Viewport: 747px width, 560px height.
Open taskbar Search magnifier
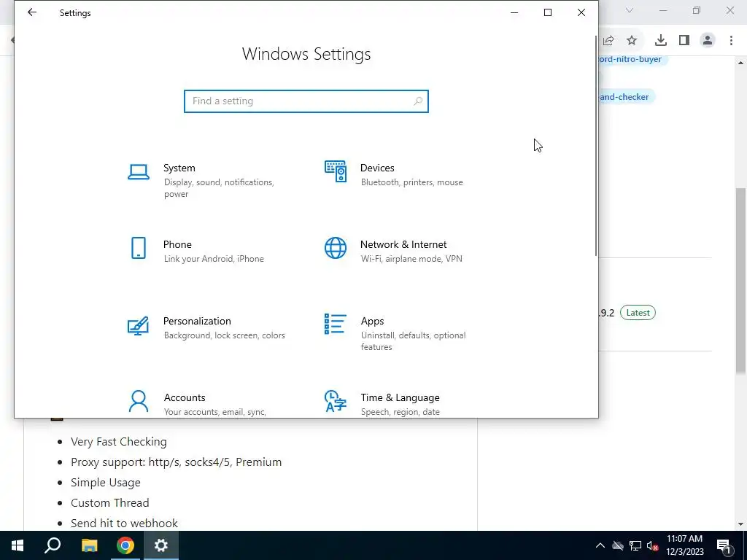(x=53, y=545)
